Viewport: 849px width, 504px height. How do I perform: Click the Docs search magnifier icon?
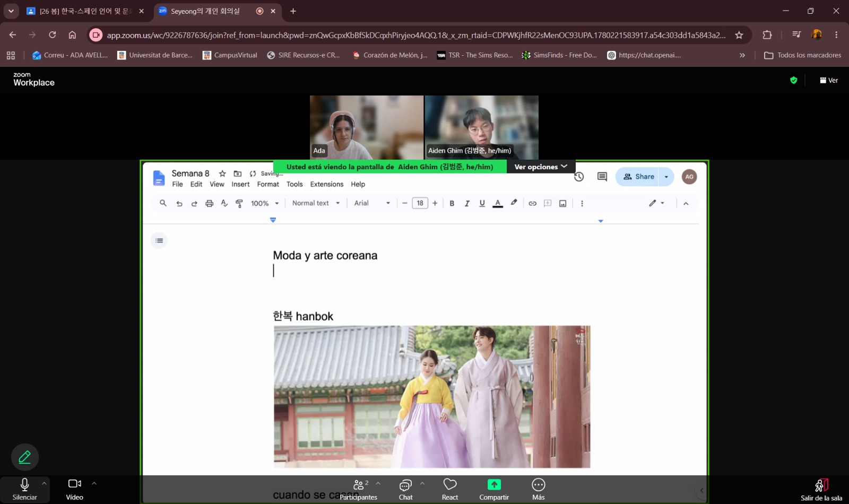(x=163, y=203)
